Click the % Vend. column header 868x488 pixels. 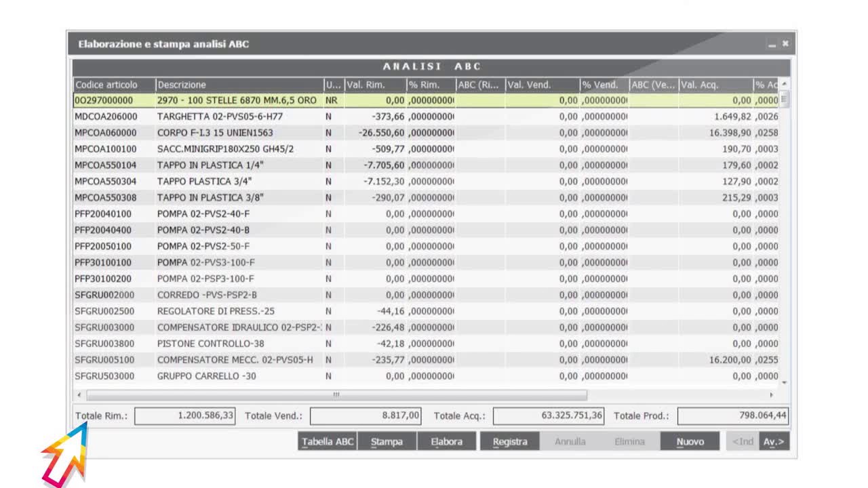(x=605, y=85)
